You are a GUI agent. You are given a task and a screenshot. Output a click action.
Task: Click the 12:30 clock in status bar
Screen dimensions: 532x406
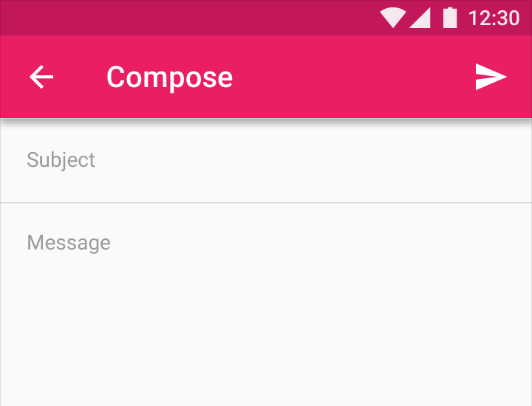tap(494, 18)
